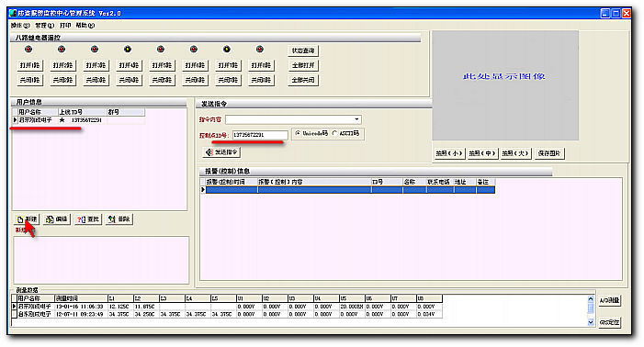Click the 编辑 (Edit) user icon button

(x=50, y=219)
